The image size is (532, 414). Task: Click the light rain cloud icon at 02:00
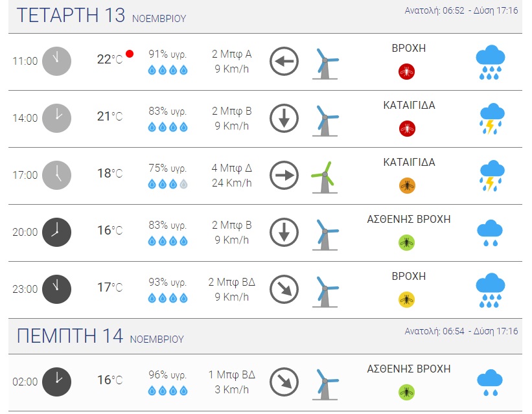(x=491, y=382)
